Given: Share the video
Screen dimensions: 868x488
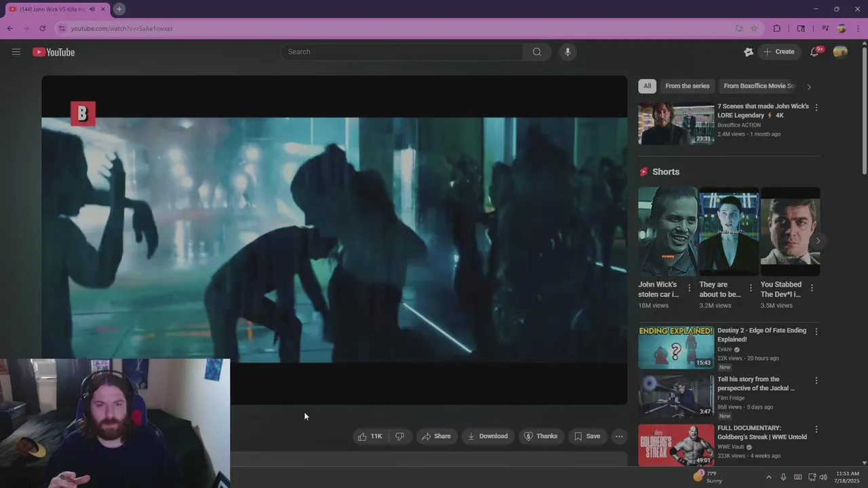Looking at the screenshot, I should pyautogui.click(x=436, y=436).
